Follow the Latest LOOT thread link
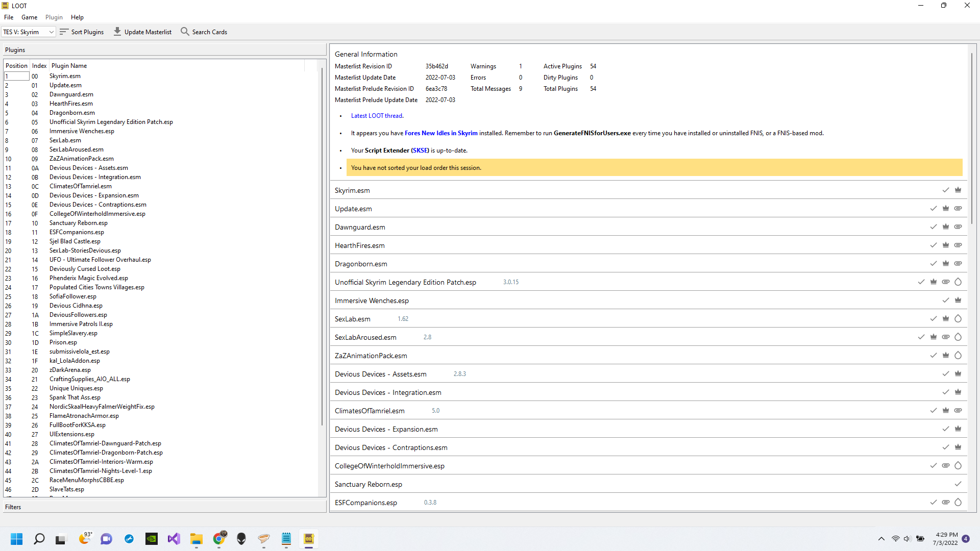 point(377,116)
